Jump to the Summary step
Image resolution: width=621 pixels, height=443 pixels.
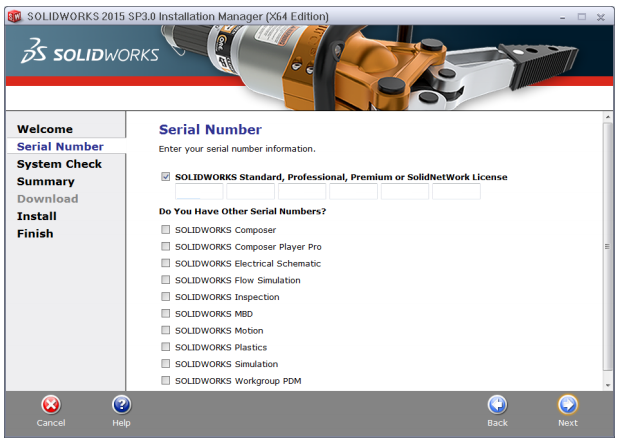46,181
